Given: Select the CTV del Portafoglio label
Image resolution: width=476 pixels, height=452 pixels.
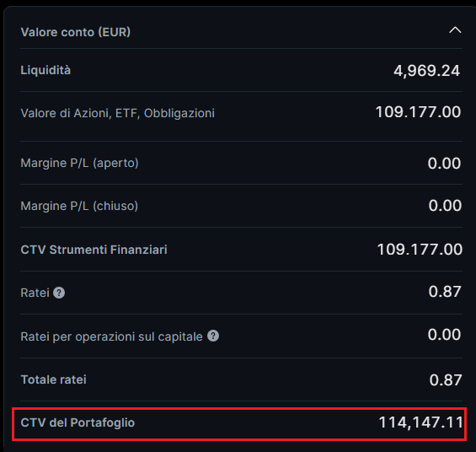Looking at the screenshot, I should point(78,422).
